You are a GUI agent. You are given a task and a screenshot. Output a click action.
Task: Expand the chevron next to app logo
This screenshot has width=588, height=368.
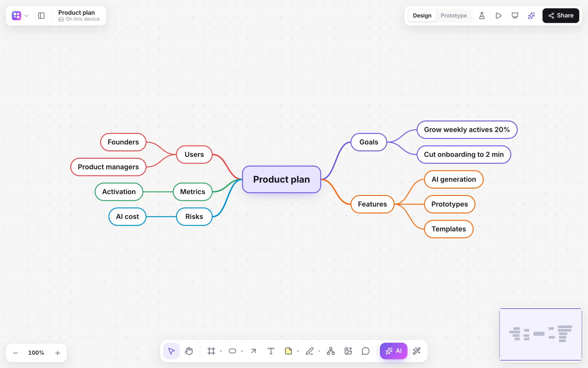[26, 16]
